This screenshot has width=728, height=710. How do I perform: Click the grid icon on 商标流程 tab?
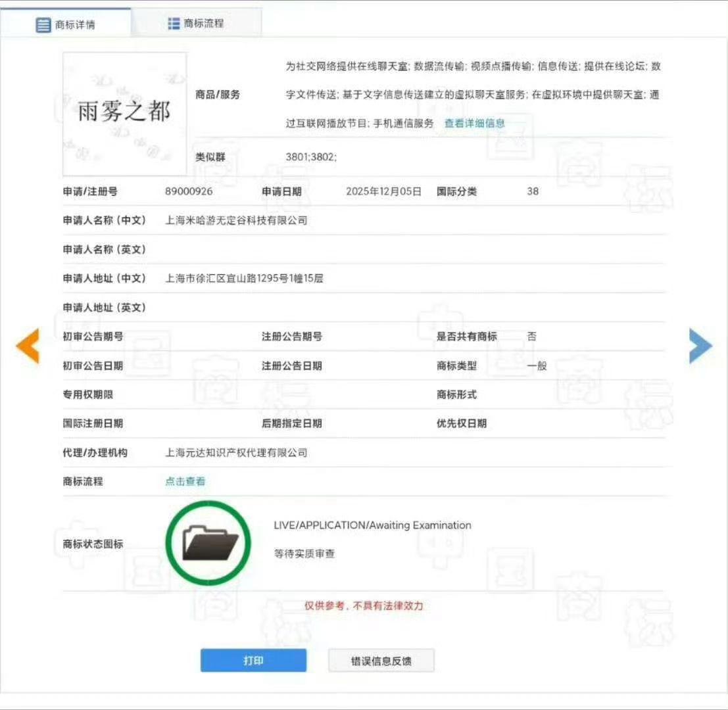[x=174, y=24]
